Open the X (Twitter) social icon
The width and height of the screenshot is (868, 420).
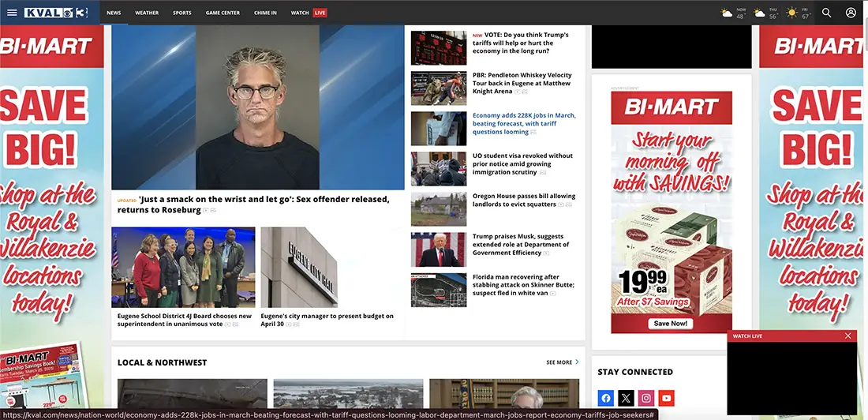pos(626,398)
